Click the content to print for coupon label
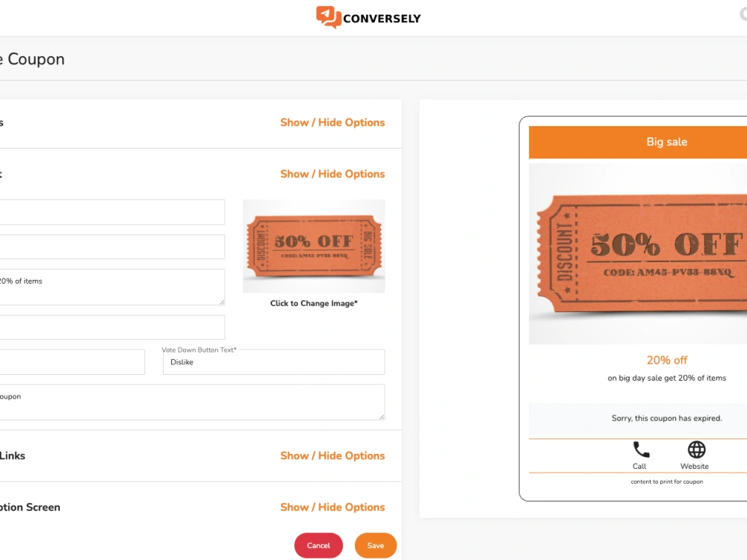Image resolution: width=747 pixels, height=560 pixels. point(666,482)
